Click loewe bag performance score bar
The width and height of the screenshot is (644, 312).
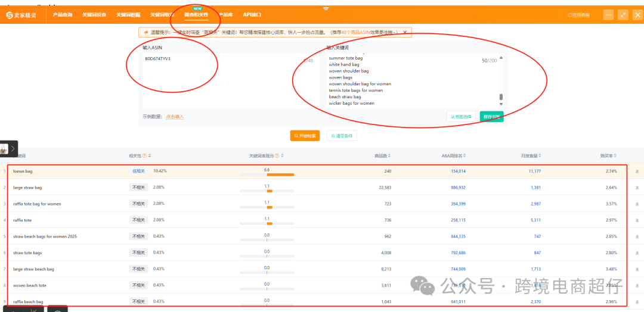pyautogui.click(x=267, y=174)
